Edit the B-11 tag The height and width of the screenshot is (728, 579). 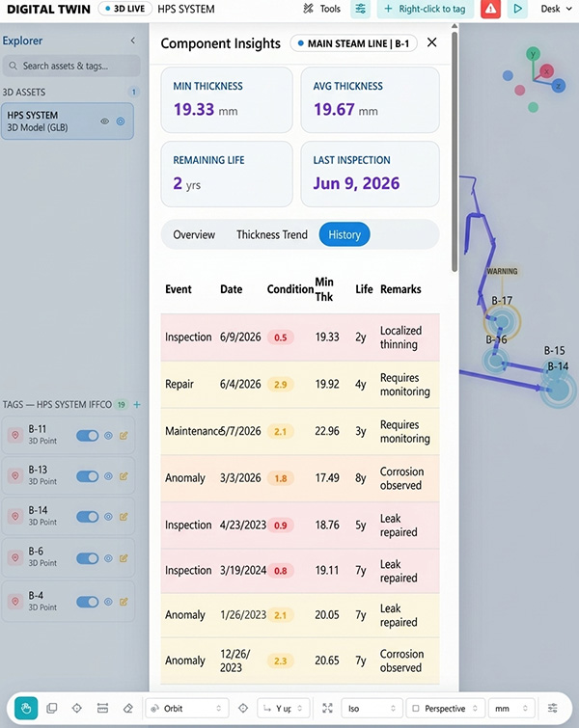tap(124, 436)
